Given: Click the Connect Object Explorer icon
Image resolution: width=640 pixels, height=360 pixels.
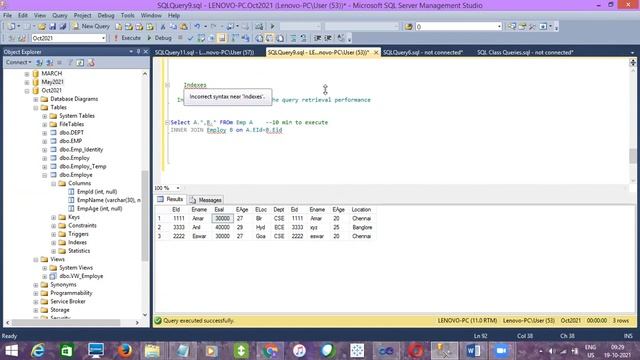Looking at the screenshot, I should point(39,62).
